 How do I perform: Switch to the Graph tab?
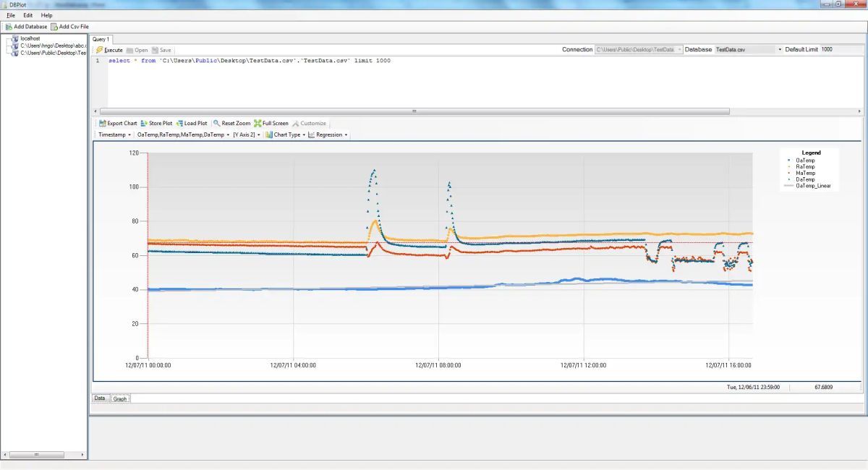(120, 398)
